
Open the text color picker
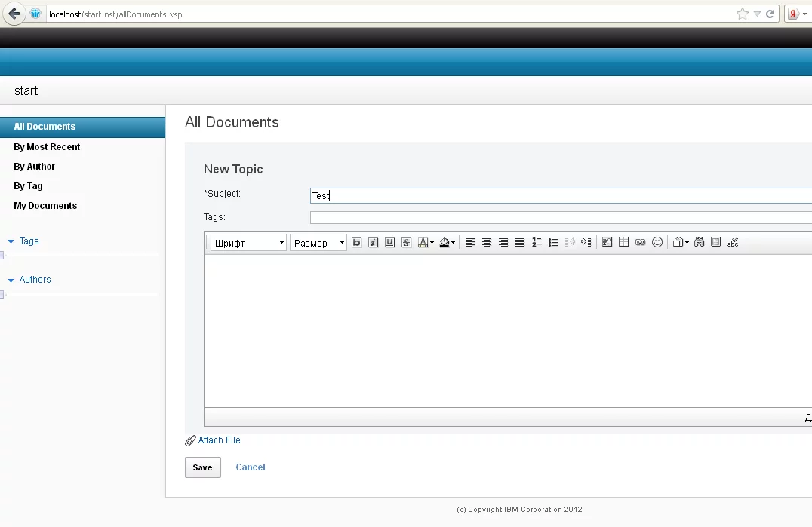click(425, 243)
